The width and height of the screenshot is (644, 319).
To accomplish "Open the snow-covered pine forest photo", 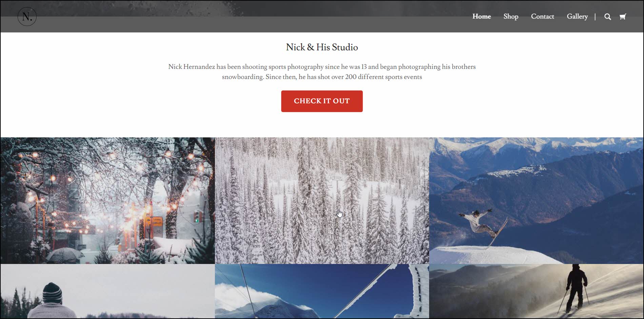I will click(x=322, y=201).
